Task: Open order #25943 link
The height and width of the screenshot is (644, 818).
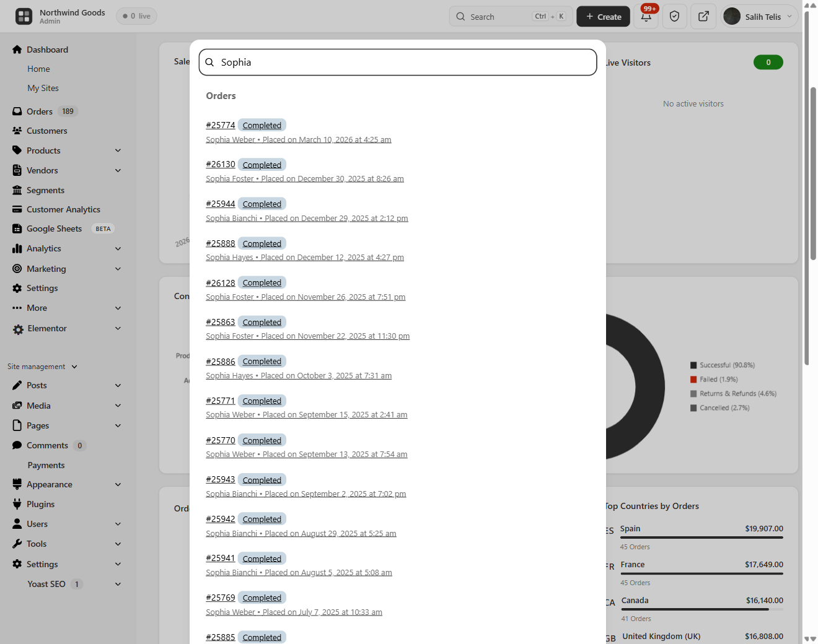Action: (x=221, y=479)
